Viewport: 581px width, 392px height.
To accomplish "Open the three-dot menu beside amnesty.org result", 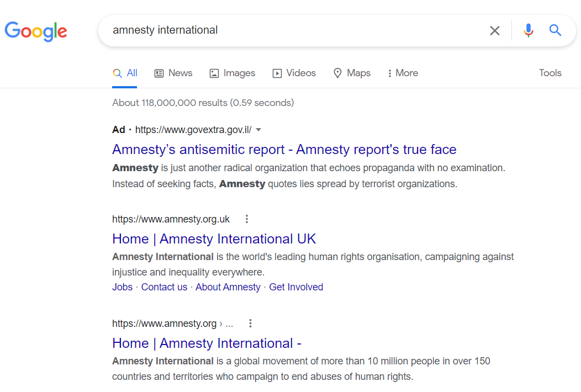I will pos(250,323).
